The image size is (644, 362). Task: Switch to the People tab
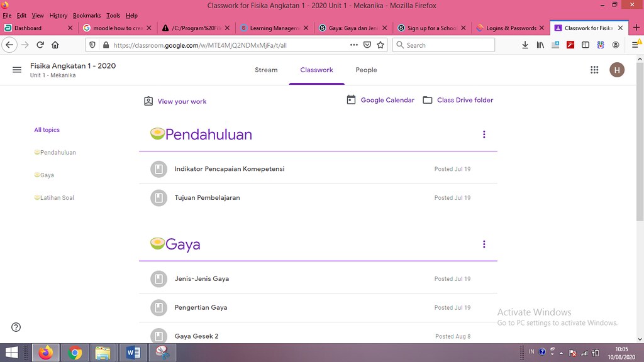367,70
